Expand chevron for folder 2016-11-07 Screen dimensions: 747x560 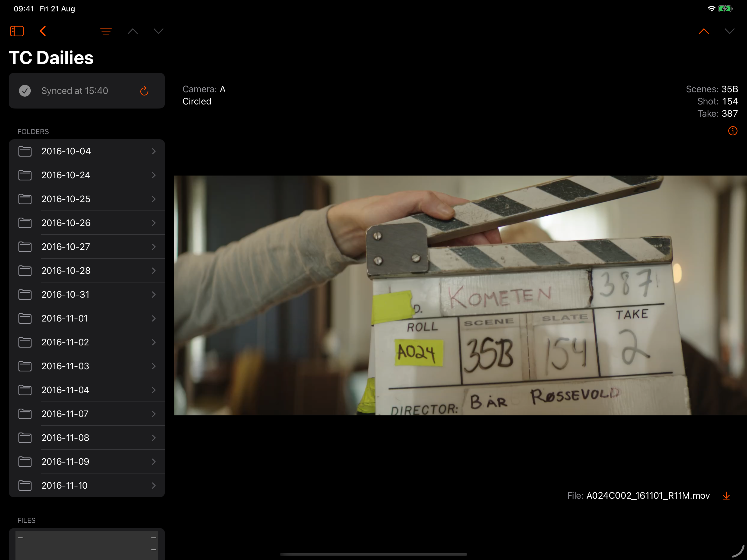point(154,414)
